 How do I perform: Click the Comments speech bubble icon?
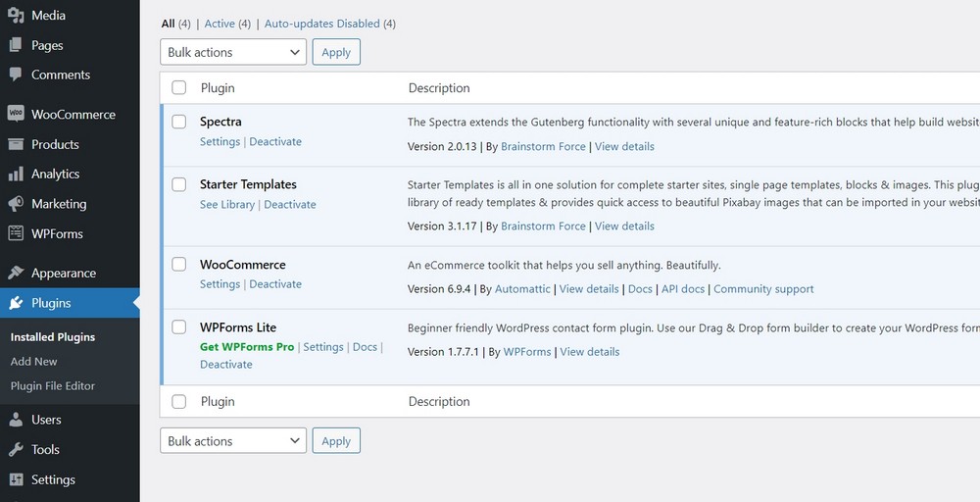point(16,75)
